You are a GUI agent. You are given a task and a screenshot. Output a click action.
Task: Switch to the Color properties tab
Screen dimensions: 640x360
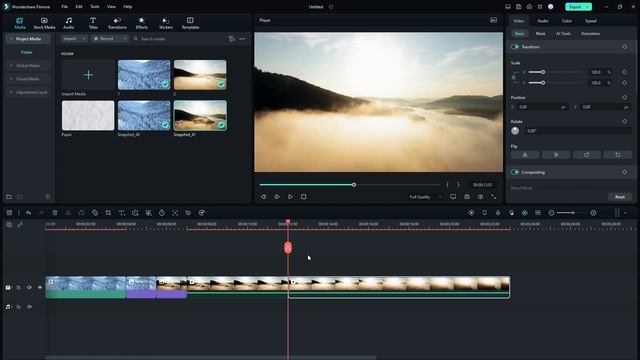point(567,21)
